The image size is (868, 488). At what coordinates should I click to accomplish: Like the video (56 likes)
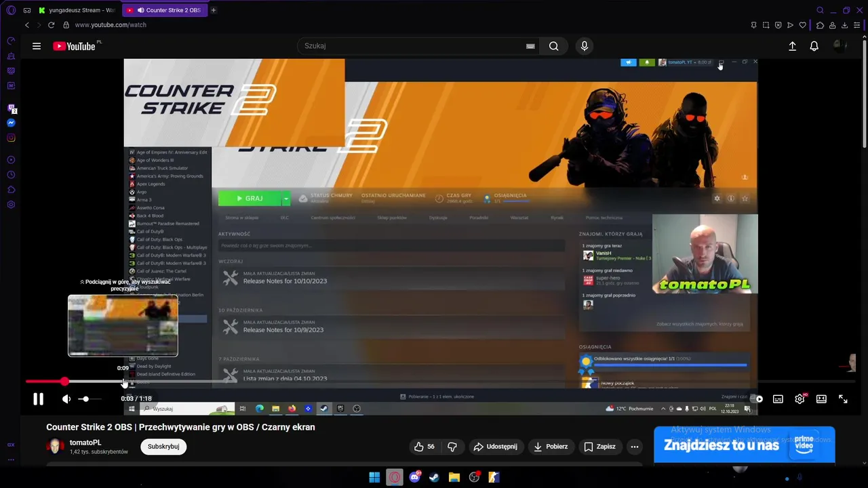(x=425, y=447)
